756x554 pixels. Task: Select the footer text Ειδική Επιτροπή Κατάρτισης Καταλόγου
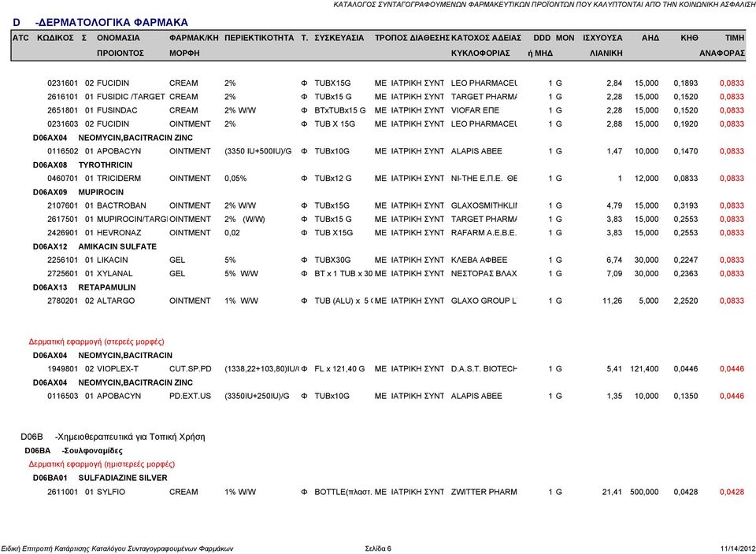coord(117,548)
